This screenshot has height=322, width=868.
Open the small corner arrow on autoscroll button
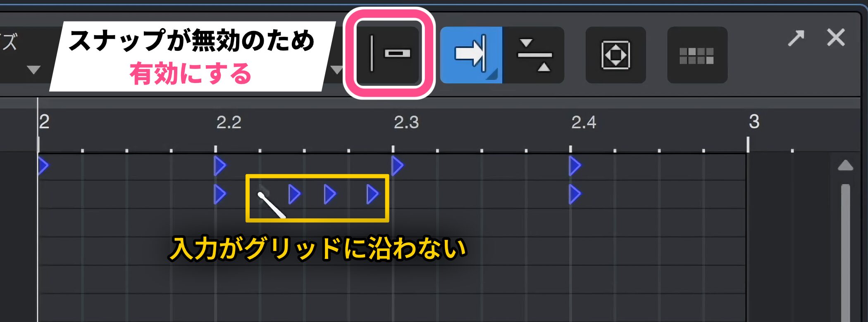click(493, 75)
